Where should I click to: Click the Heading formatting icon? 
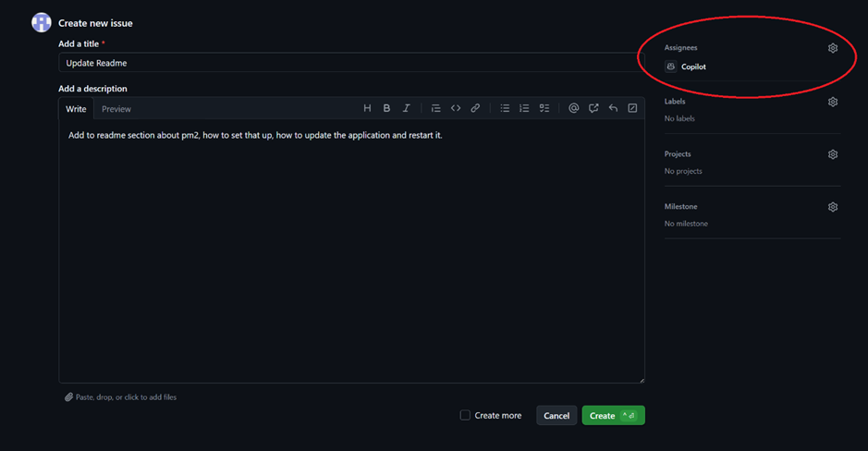tap(367, 108)
